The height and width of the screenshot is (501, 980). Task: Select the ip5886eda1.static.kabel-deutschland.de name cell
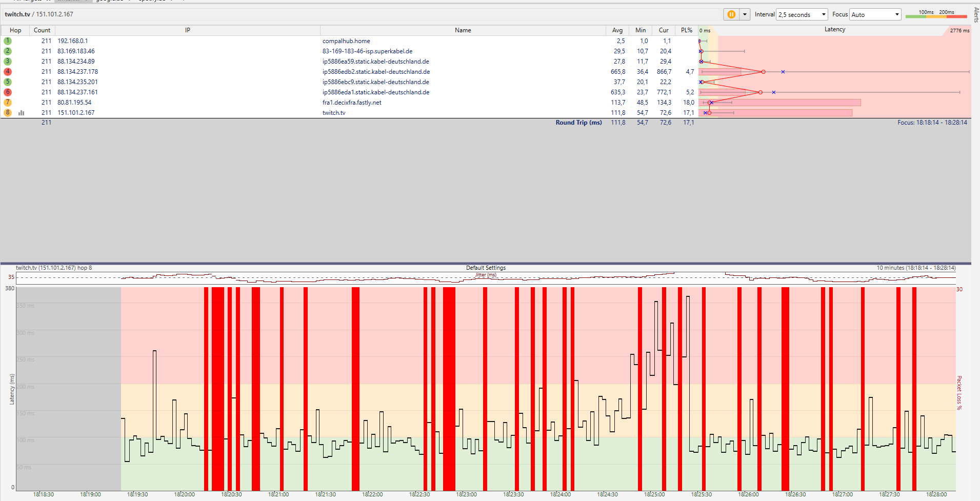pos(376,92)
